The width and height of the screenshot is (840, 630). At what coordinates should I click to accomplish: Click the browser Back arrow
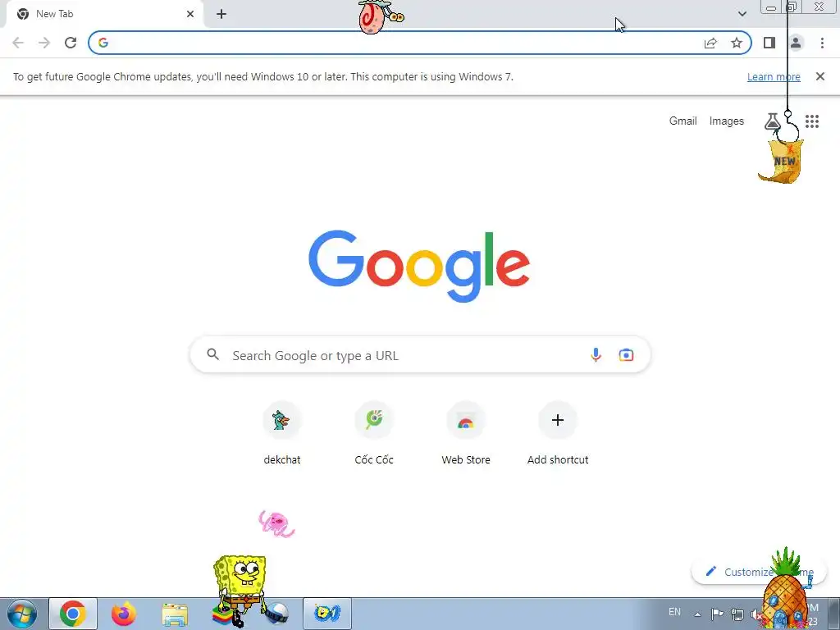(x=18, y=43)
